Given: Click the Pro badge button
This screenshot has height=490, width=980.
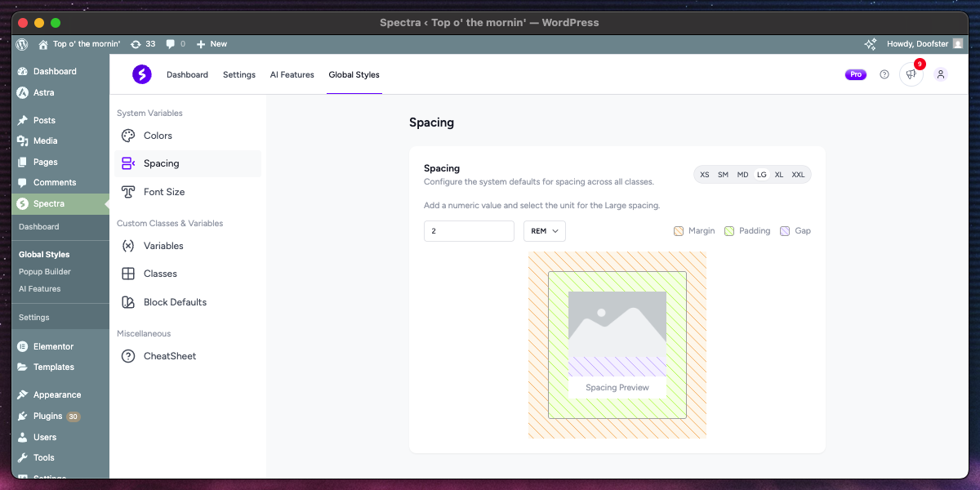Looking at the screenshot, I should click(855, 74).
